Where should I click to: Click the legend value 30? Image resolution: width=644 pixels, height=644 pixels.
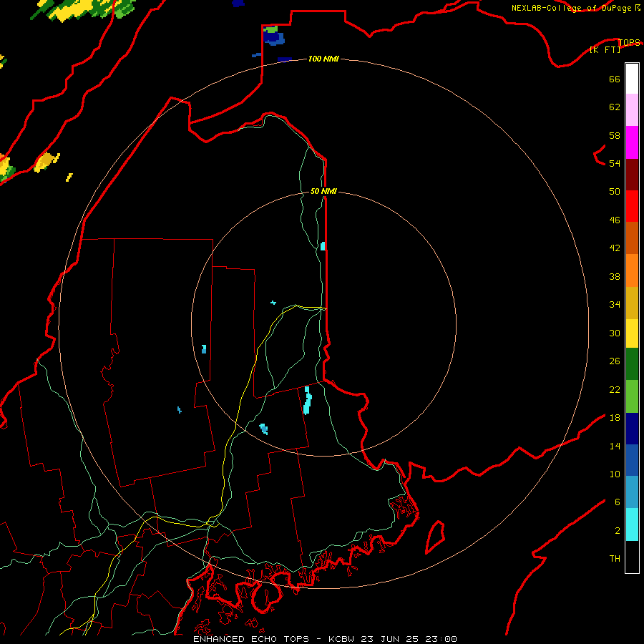(615, 333)
